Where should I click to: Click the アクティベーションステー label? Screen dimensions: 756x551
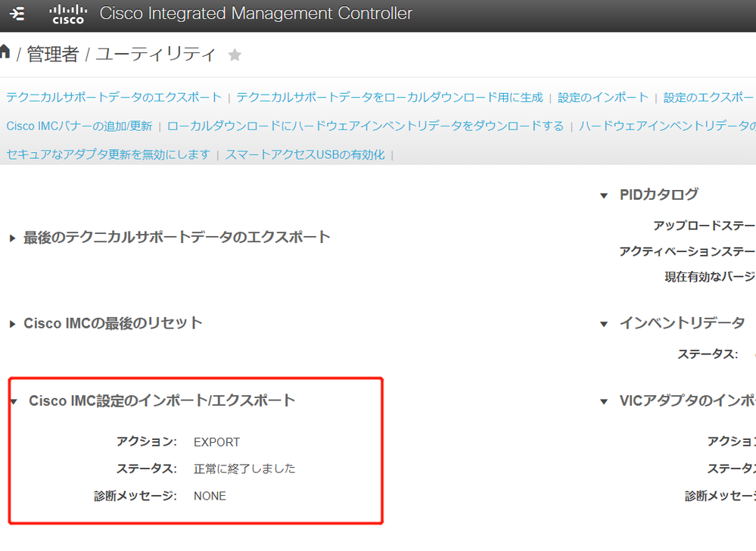point(687,251)
